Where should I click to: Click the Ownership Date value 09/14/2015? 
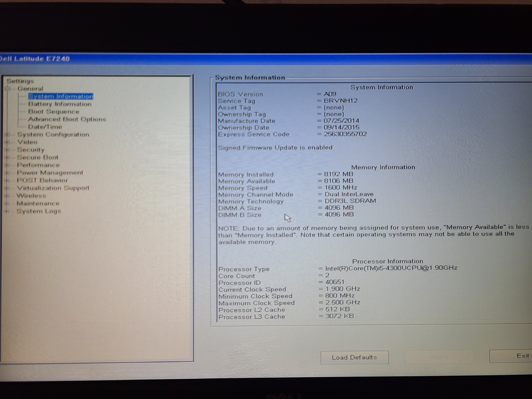341,127
